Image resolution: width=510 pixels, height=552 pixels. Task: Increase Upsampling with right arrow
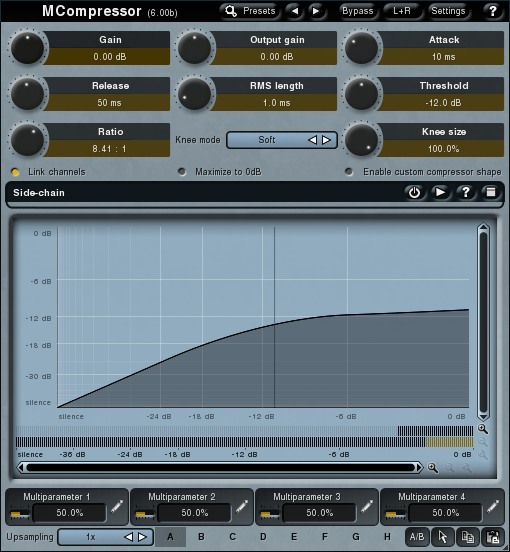coord(143,537)
